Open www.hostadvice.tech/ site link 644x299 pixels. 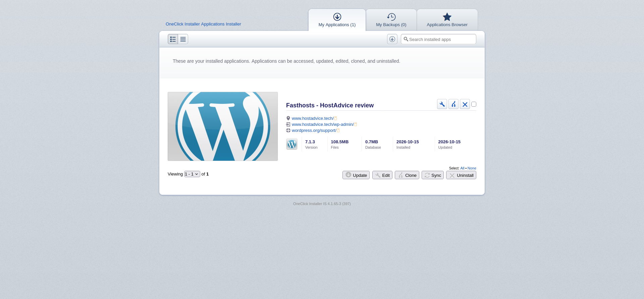[x=313, y=118]
